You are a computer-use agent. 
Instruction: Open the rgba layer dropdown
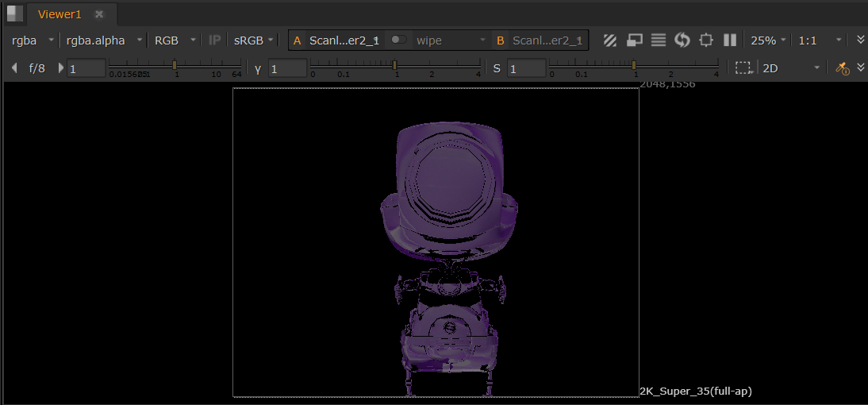point(33,40)
